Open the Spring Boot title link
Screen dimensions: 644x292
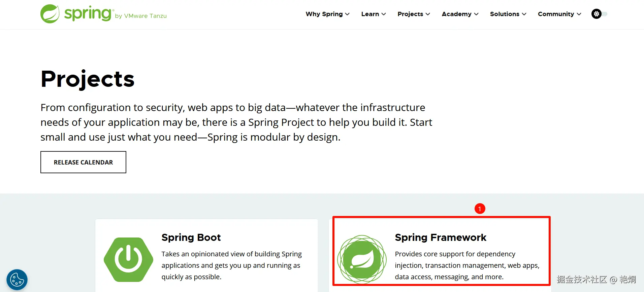[191, 238]
